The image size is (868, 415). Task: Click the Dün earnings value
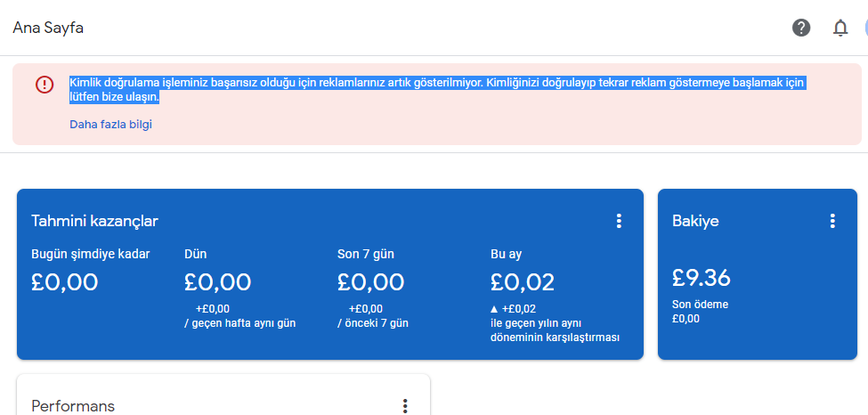217,282
